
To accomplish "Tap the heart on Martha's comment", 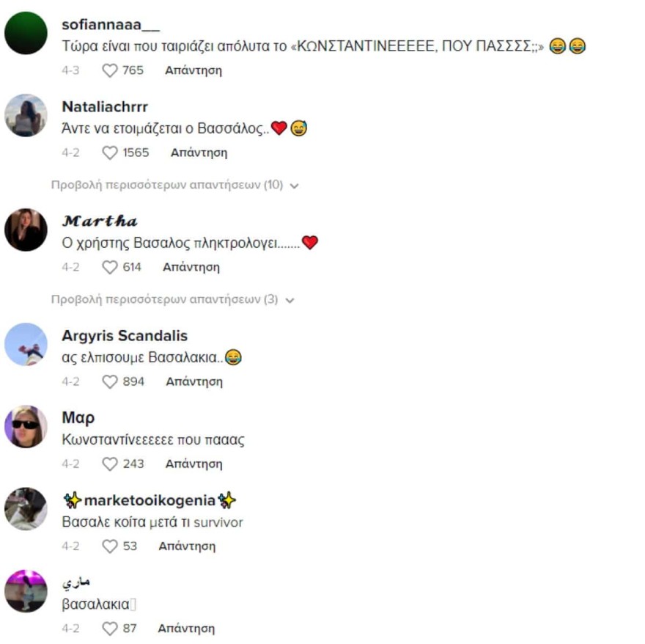I will [110, 267].
